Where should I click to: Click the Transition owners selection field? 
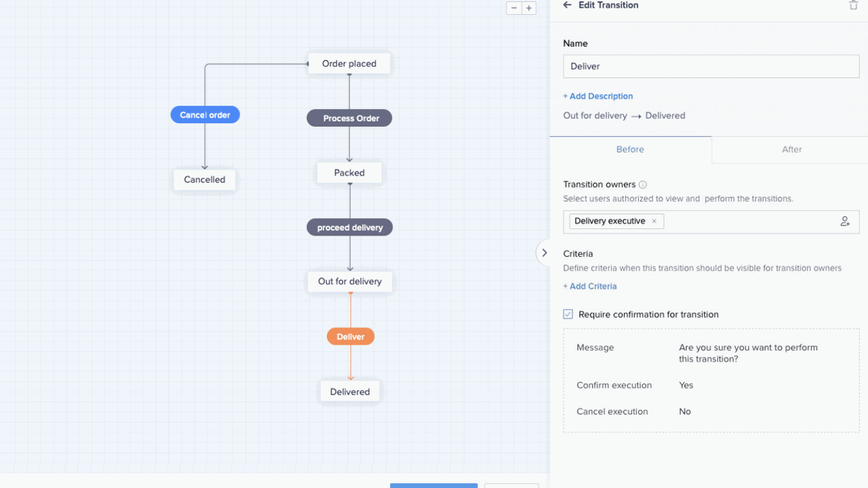point(746,222)
